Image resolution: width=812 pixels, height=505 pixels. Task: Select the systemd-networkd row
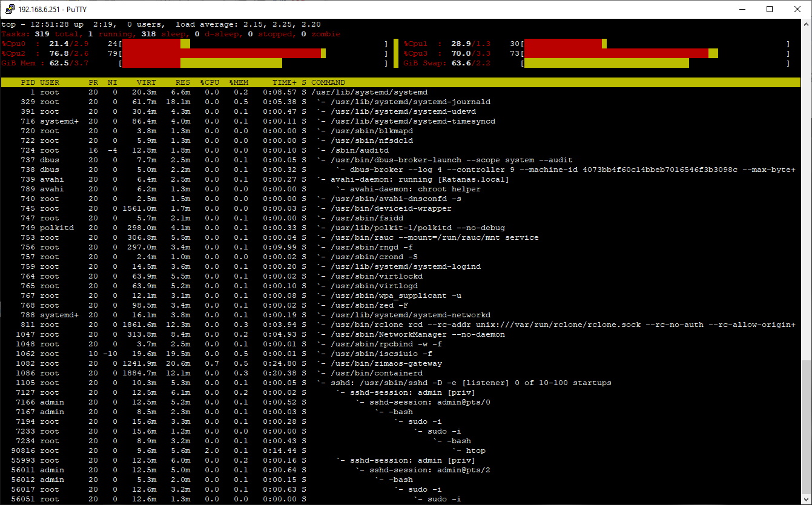point(400,315)
